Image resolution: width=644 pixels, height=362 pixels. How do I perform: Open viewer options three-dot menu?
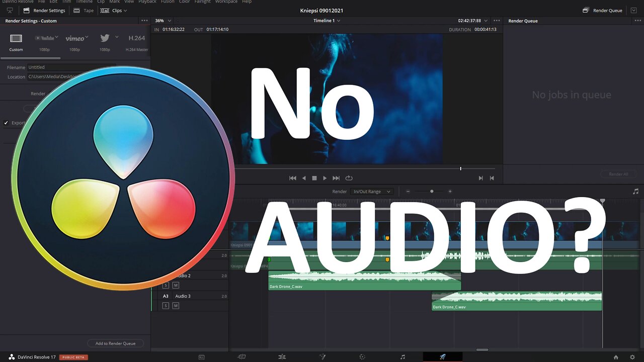click(497, 21)
